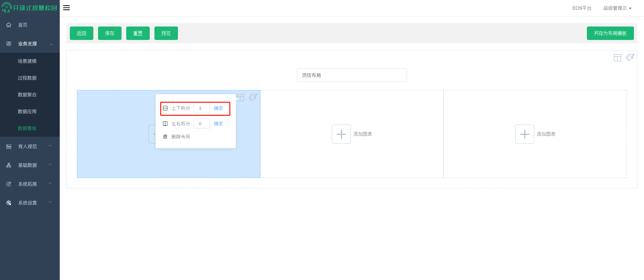This screenshot has width=644, height=280.
Task: Click the 保存 button
Action: pyautogui.click(x=110, y=33)
